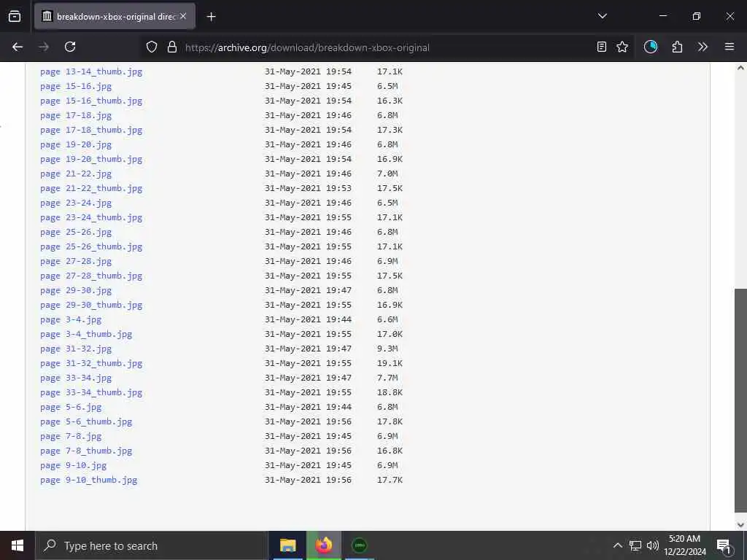
Task: Open page 15-16_thumb.jpg file
Action: coord(91,101)
